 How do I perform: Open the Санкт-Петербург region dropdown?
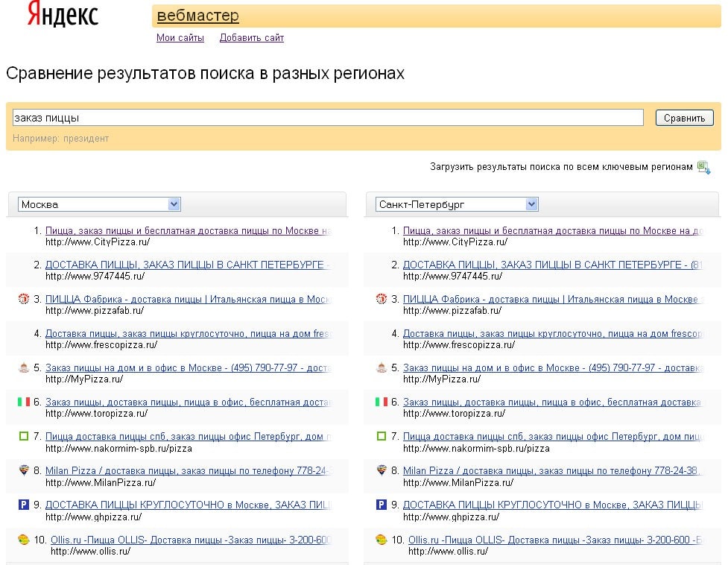click(x=456, y=204)
